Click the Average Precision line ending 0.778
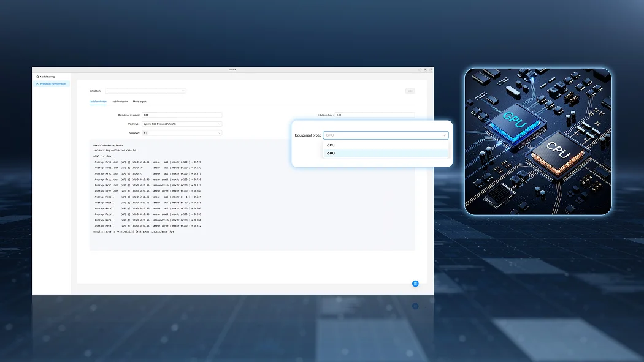The height and width of the screenshot is (362, 644). point(148,162)
